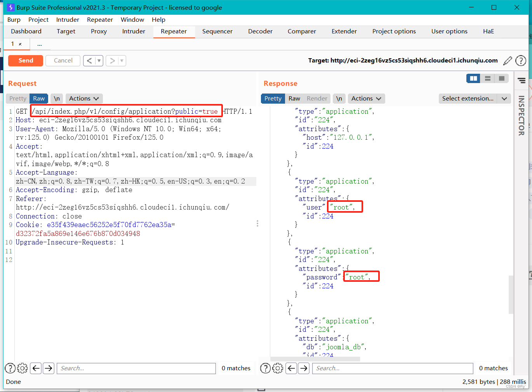This screenshot has height=392, width=532.
Task: Switch to Proxy tab
Action: click(x=99, y=31)
